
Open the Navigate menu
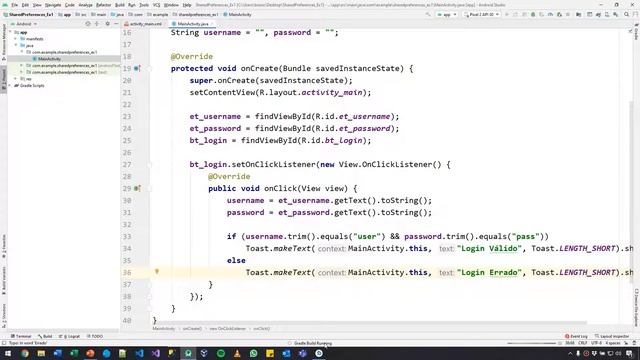[x=53, y=5]
